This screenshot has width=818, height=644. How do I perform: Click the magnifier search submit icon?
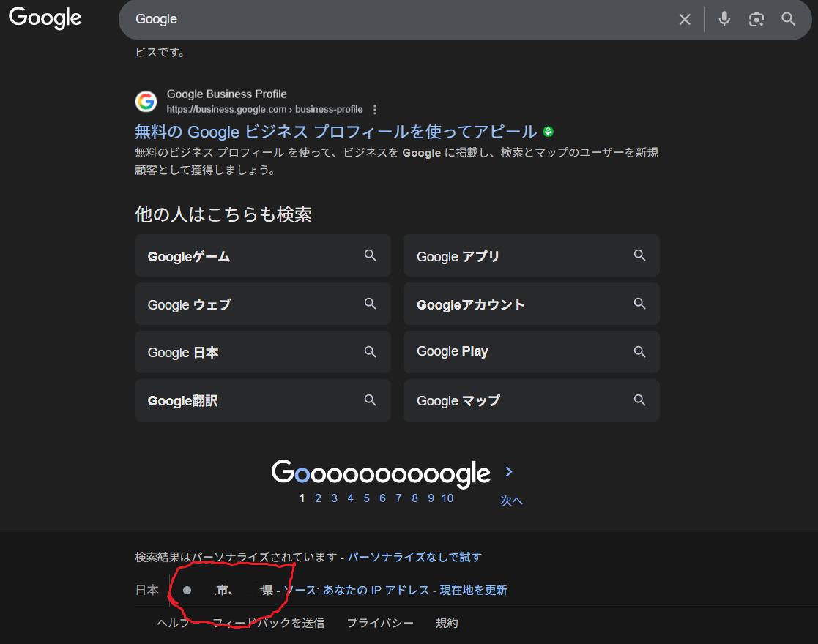click(x=788, y=20)
